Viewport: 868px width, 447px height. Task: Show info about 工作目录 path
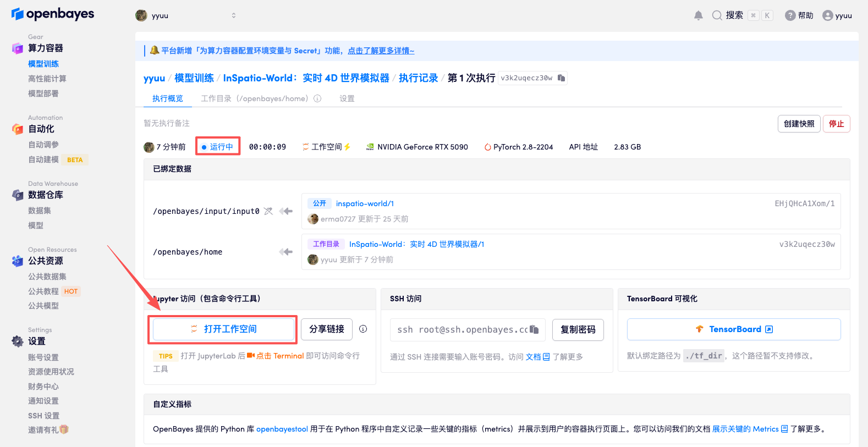[x=317, y=98]
